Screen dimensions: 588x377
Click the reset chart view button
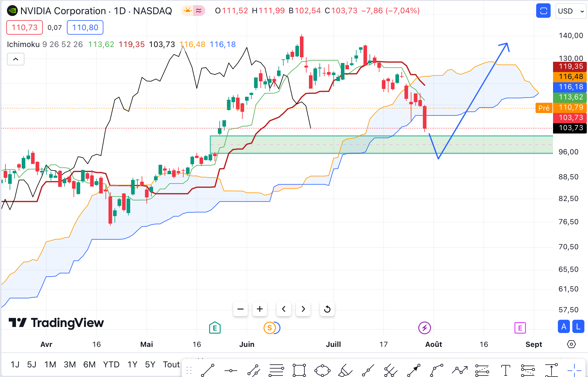tap(327, 309)
